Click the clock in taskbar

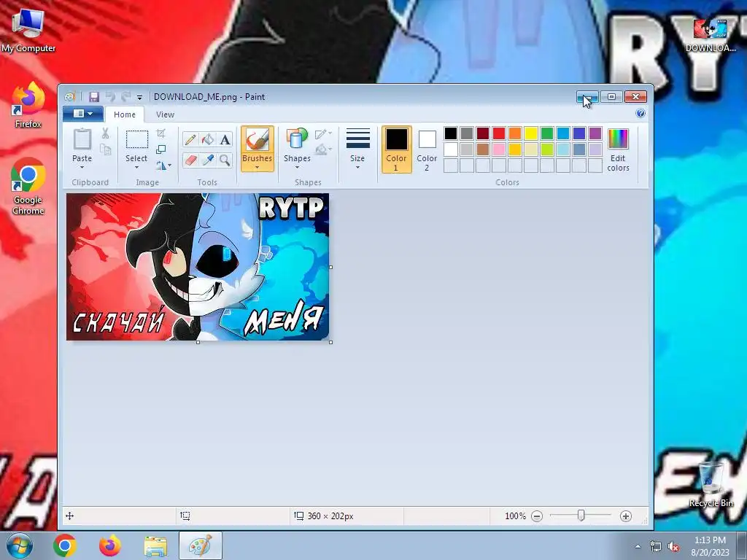tap(710, 546)
